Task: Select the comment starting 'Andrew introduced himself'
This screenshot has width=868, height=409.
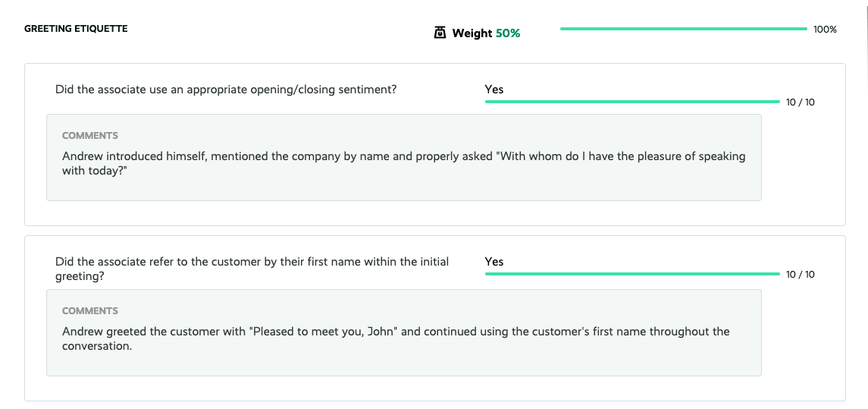Action: click(x=403, y=163)
